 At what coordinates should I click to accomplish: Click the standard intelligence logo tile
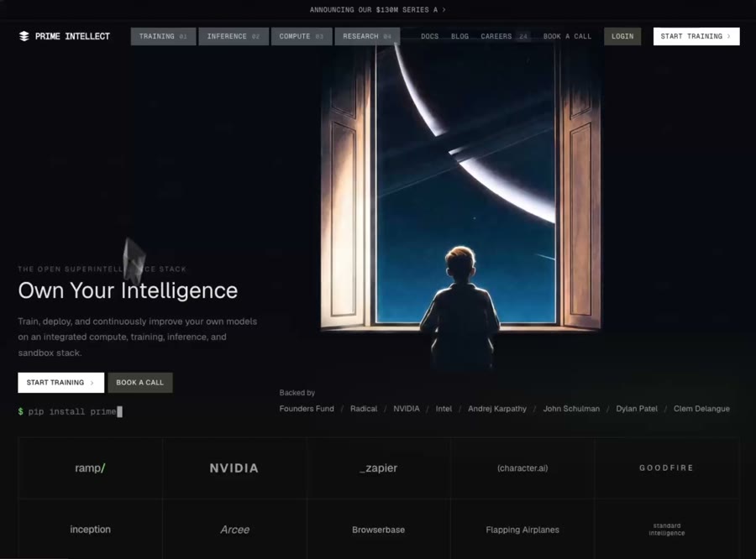667,529
